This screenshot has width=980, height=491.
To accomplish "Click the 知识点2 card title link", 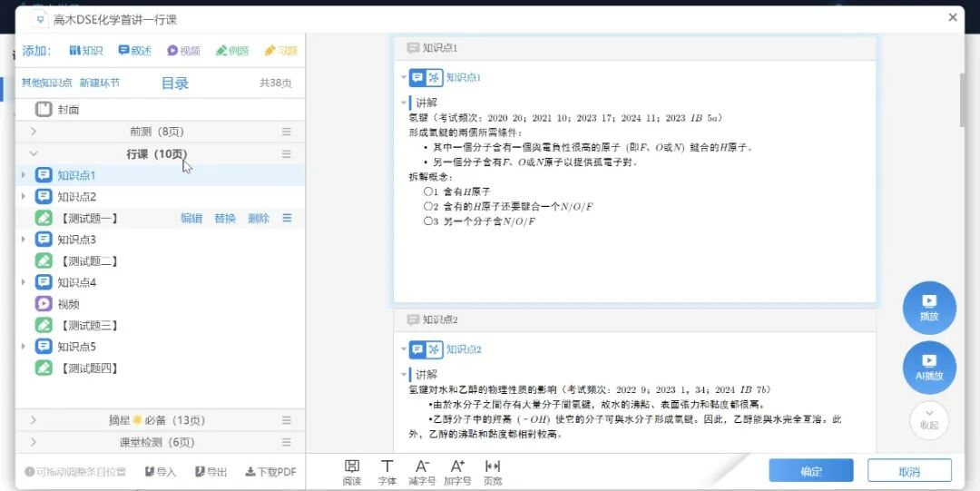I will tap(464, 349).
